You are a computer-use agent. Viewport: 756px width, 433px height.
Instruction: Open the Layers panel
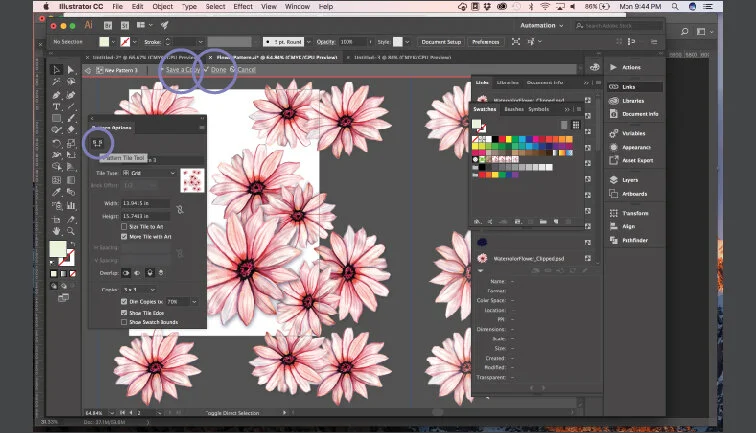click(x=630, y=180)
